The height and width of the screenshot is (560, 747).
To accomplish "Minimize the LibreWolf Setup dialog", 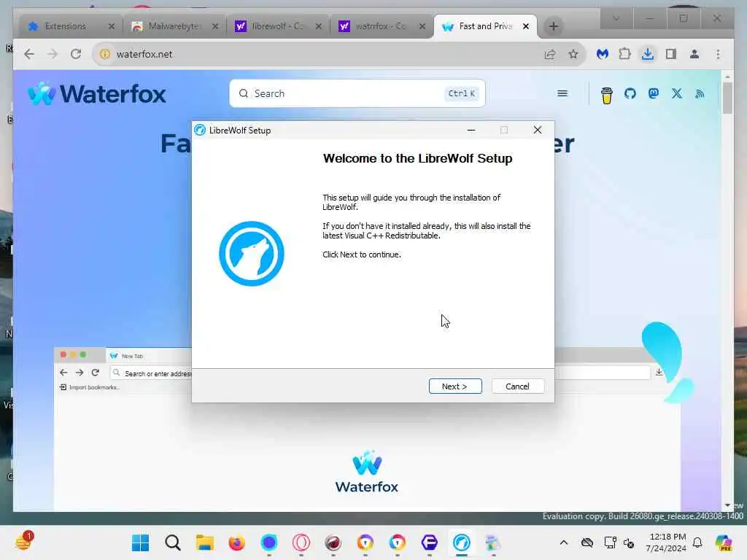I will 471,130.
